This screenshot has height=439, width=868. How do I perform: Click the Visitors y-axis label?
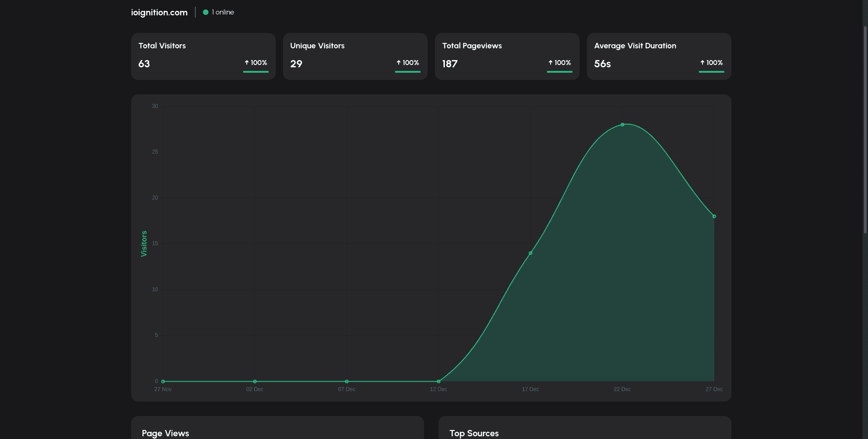pyautogui.click(x=144, y=244)
